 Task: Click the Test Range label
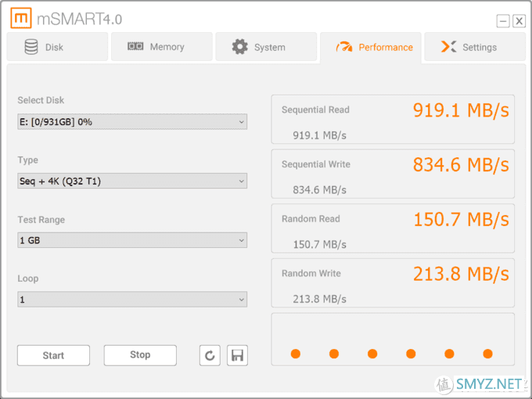[x=41, y=220]
